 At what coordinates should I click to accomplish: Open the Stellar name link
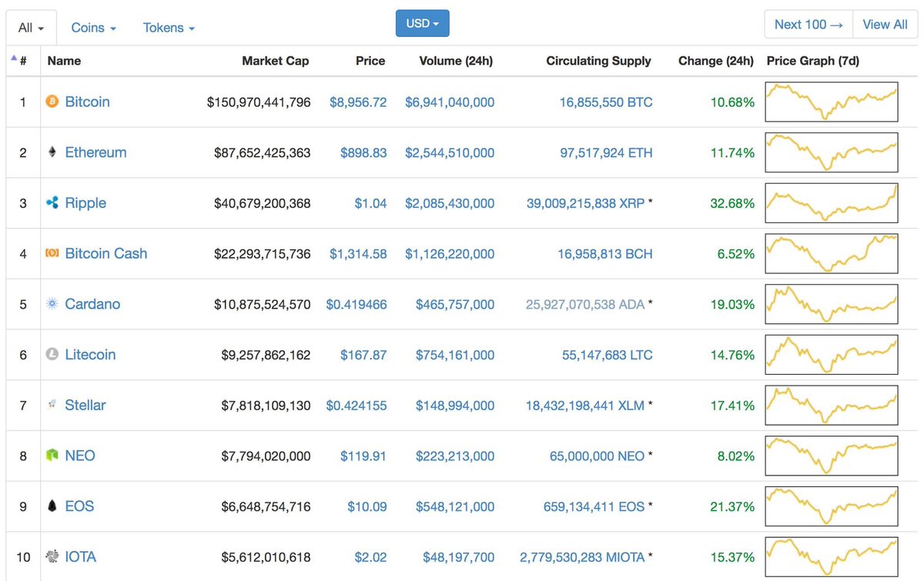(85, 405)
